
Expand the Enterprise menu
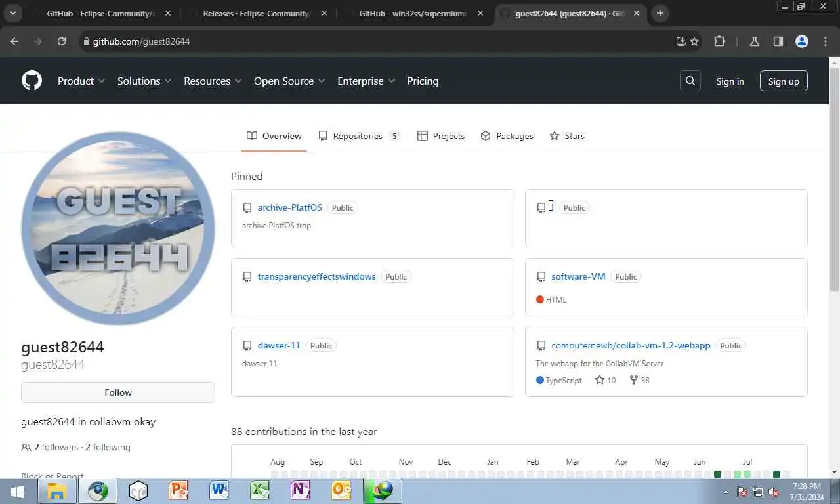[366, 81]
